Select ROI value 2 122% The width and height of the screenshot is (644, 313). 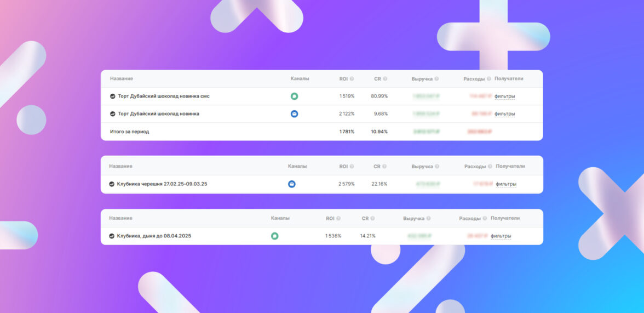pos(347,114)
